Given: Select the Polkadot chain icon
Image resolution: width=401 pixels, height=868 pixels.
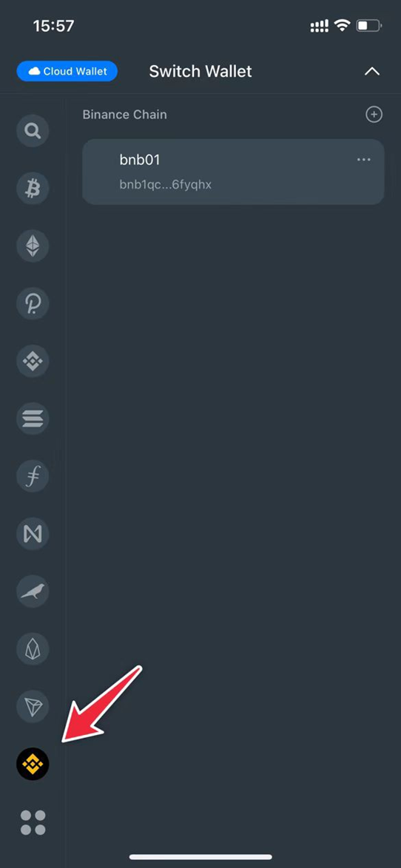Looking at the screenshot, I should click(33, 304).
